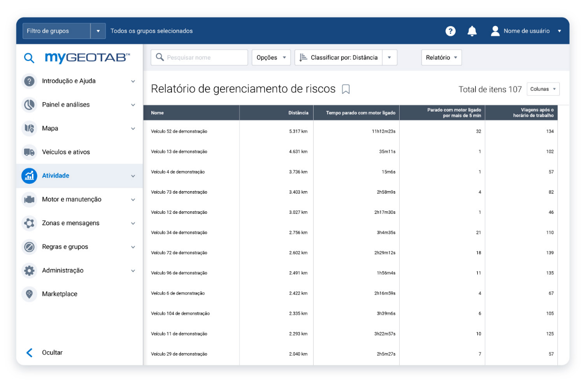Open the notifications bell icon

(x=472, y=30)
